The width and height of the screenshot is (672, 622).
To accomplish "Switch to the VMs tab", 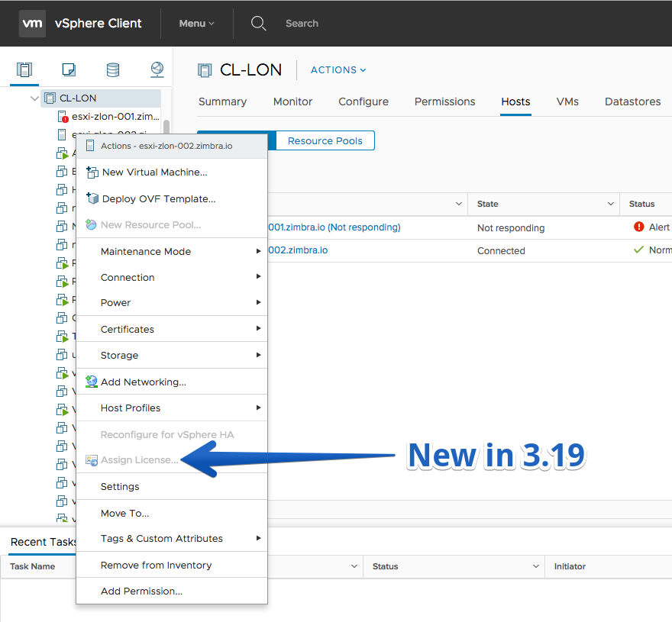I will click(x=567, y=102).
